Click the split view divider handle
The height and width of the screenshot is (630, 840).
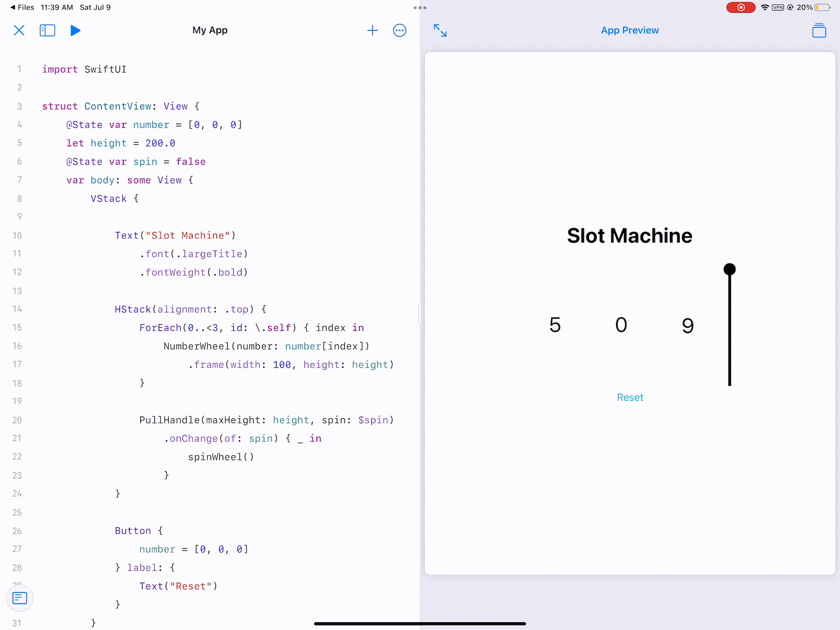point(420,315)
